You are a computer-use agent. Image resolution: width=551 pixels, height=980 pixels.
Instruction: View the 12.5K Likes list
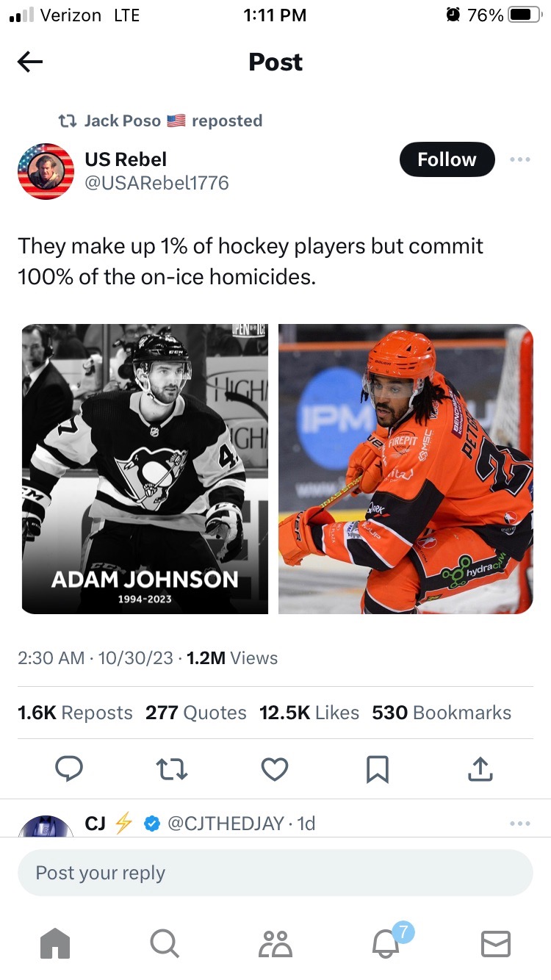(x=309, y=713)
